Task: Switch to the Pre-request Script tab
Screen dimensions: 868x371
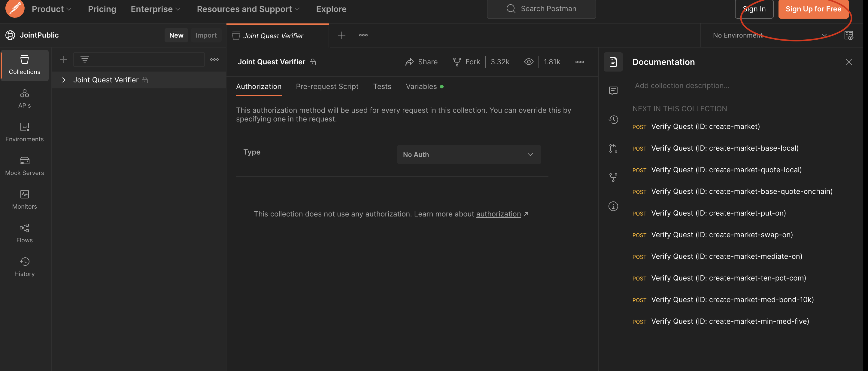Action: 327,87
